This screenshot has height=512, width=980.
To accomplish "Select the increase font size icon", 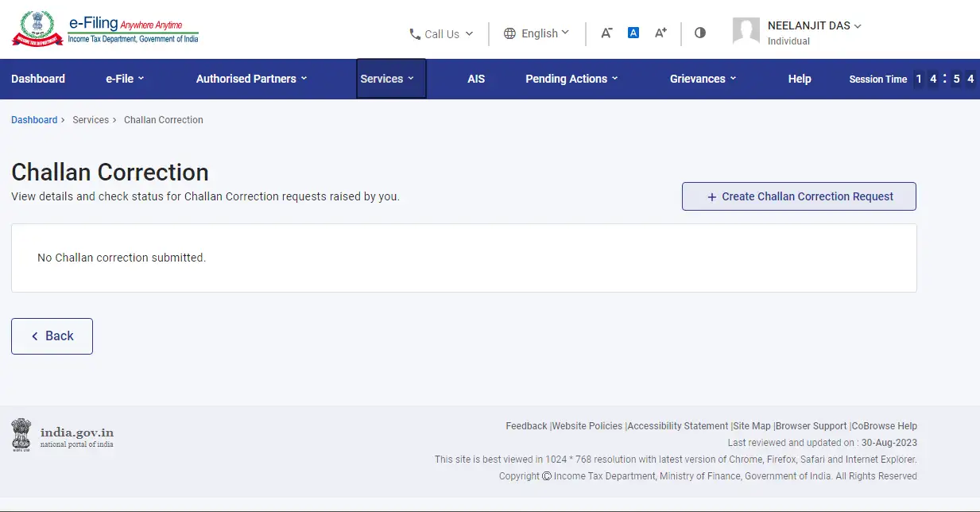I will pyautogui.click(x=660, y=33).
